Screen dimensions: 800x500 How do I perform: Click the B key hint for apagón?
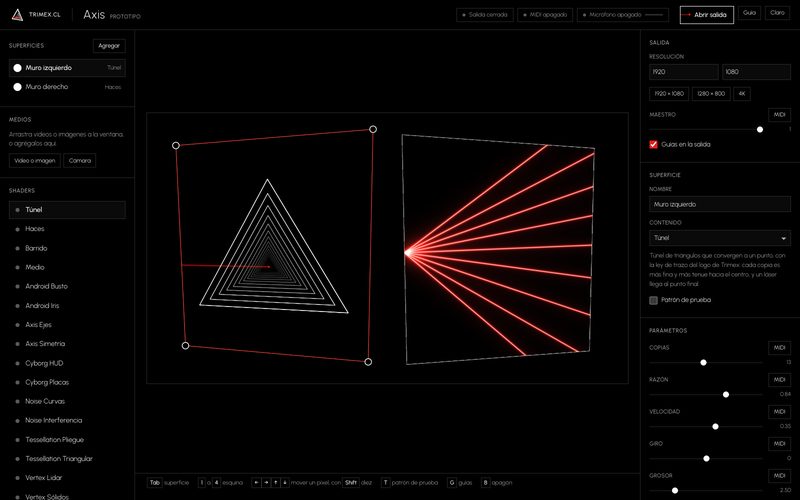click(x=485, y=482)
